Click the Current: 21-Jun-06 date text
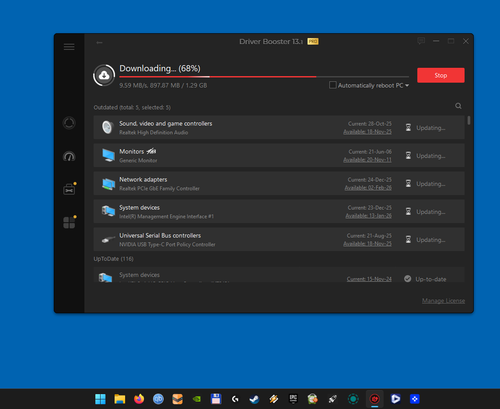 [x=370, y=152]
